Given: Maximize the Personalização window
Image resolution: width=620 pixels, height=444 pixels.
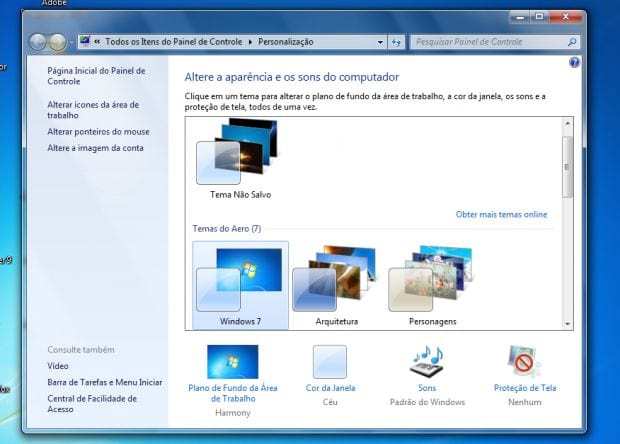Looking at the screenshot, I should (x=539, y=17).
